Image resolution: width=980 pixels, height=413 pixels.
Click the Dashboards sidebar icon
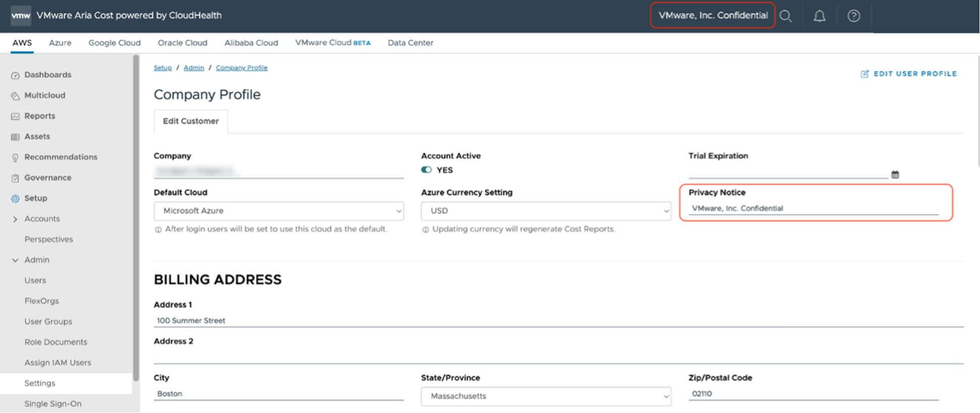15,75
